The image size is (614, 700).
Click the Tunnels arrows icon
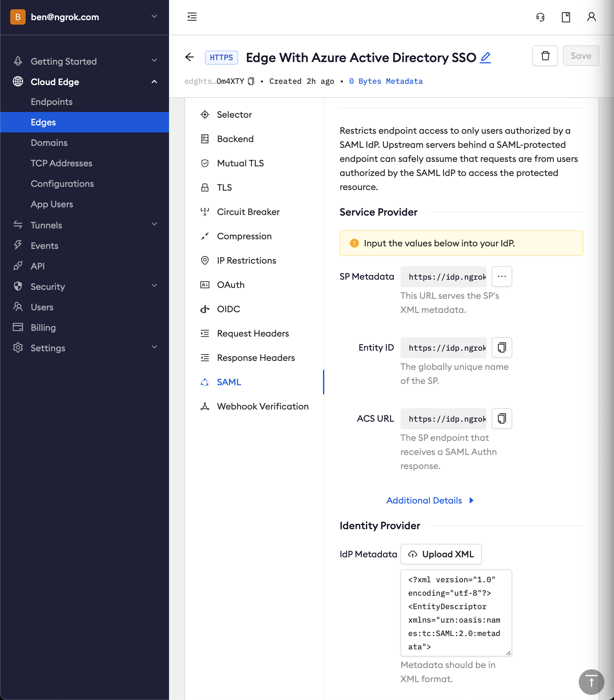point(18,225)
